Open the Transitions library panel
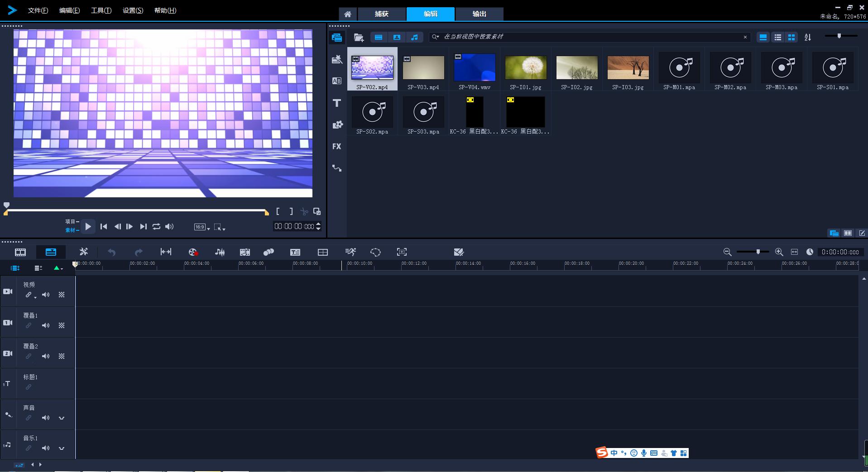The width and height of the screenshot is (868, 472). click(x=336, y=81)
